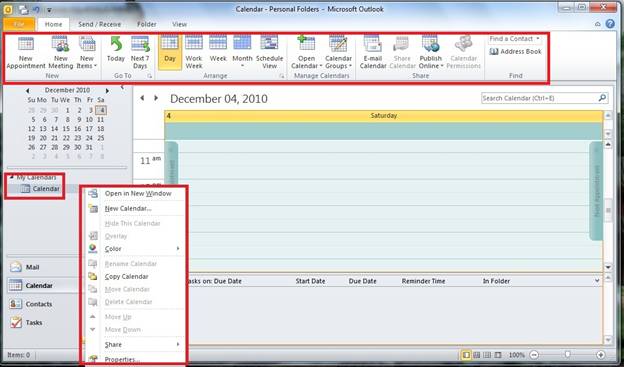The height and width of the screenshot is (367, 624).
Task: Expand the Share submenu
Action: (x=136, y=344)
